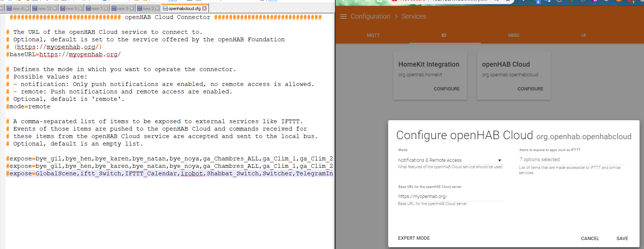The height and width of the screenshot is (249, 644).
Task: Click the Base URL input field
Action: [x=450, y=197]
